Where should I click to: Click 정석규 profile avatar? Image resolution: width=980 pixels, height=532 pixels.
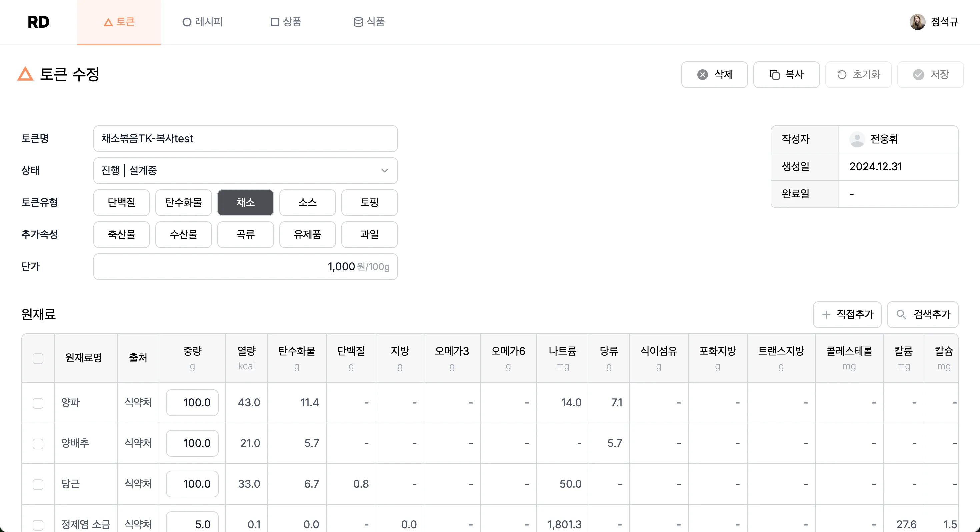pyautogui.click(x=917, y=22)
